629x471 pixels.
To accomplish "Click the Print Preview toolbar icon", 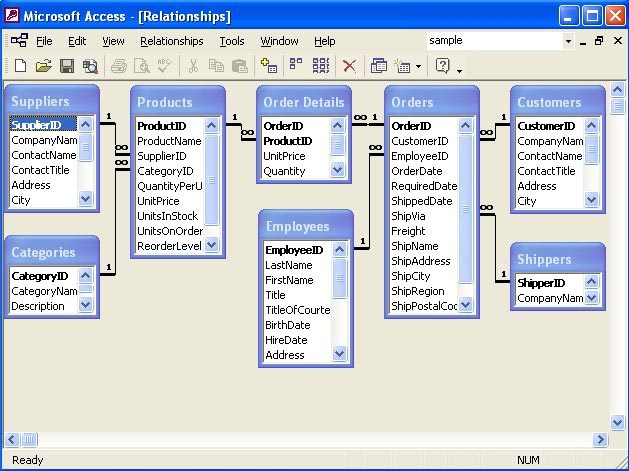I will pos(142,65).
